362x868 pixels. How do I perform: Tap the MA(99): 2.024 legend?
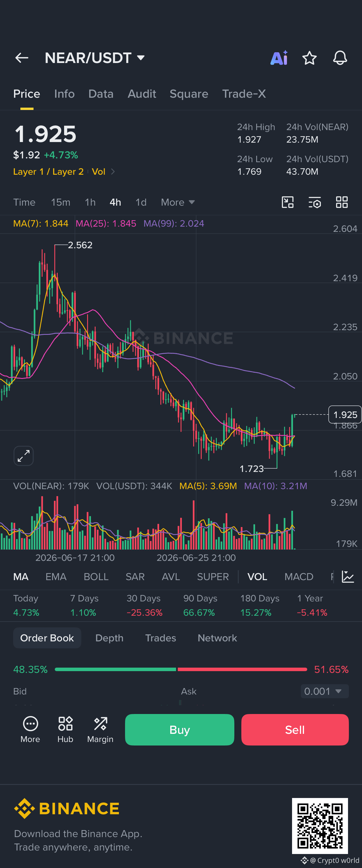tap(174, 223)
